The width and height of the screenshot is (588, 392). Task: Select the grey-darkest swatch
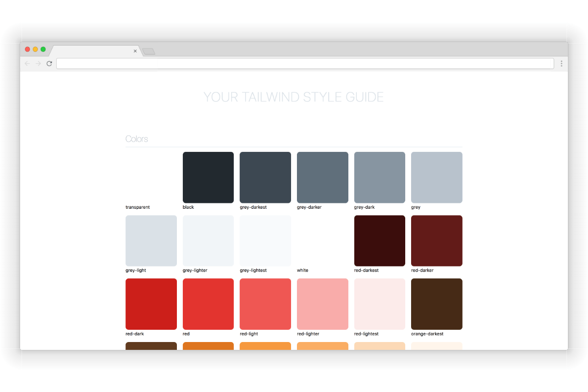point(265,177)
